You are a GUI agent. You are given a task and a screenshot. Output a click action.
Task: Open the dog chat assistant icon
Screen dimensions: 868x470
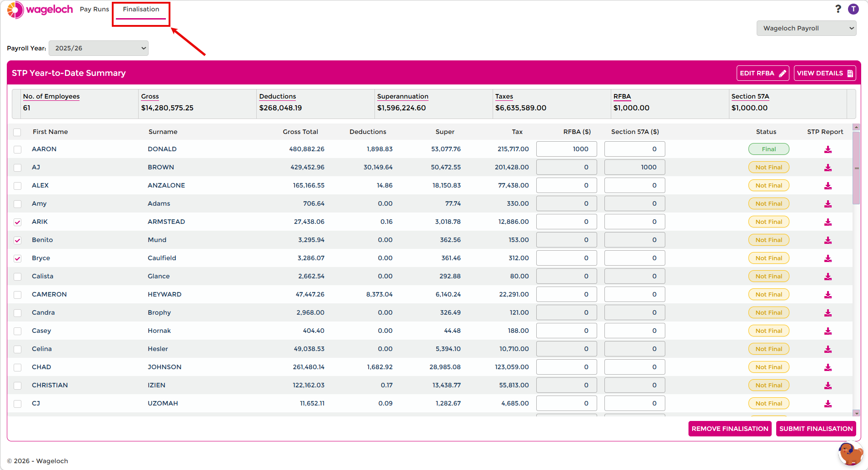(x=850, y=454)
